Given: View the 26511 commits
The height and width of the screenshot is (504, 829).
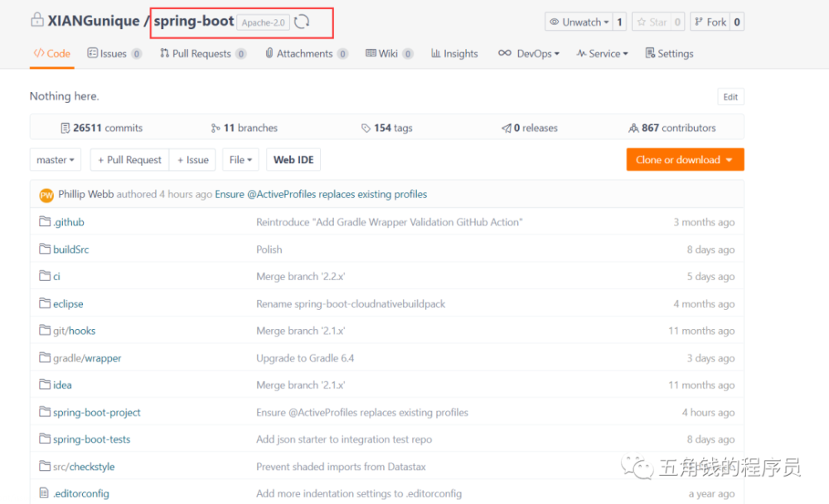Looking at the screenshot, I should [101, 128].
